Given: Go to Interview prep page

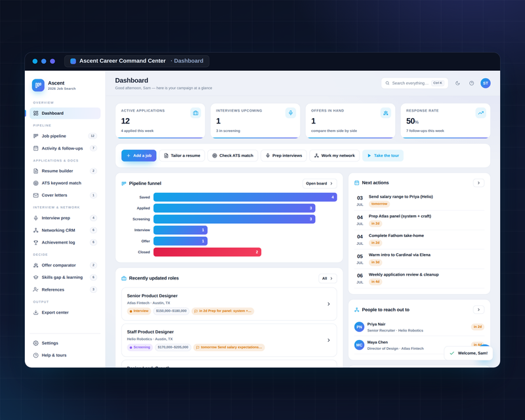Looking at the screenshot, I should point(65,218).
